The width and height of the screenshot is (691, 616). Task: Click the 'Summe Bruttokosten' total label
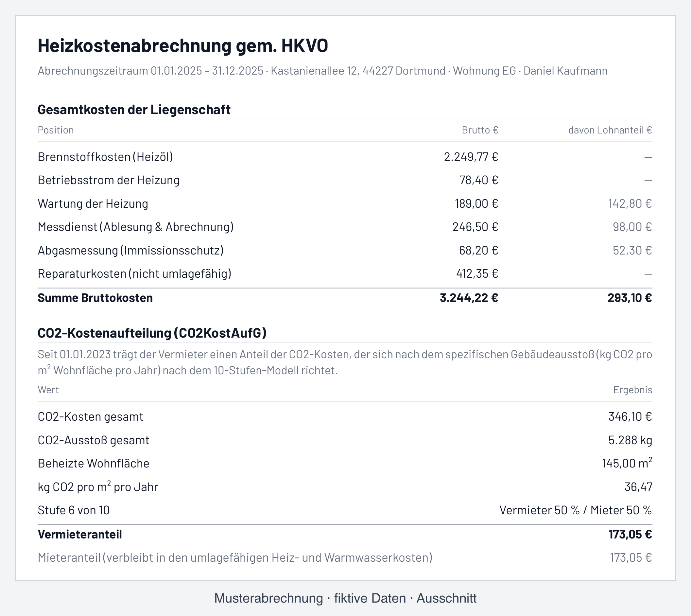pyautogui.click(x=95, y=298)
